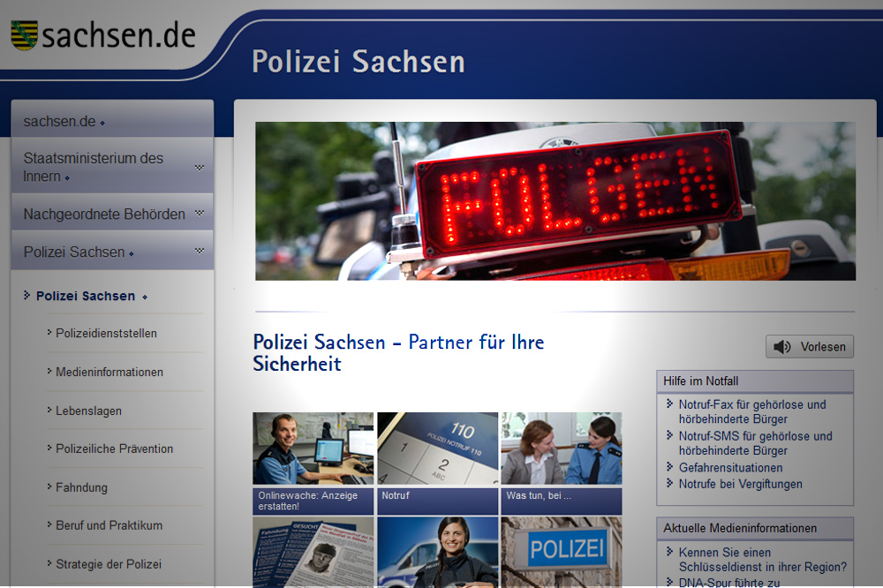Click the diamond marker next to Polizei Sachsen heading
883x588 pixels.
[x=146, y=297]
